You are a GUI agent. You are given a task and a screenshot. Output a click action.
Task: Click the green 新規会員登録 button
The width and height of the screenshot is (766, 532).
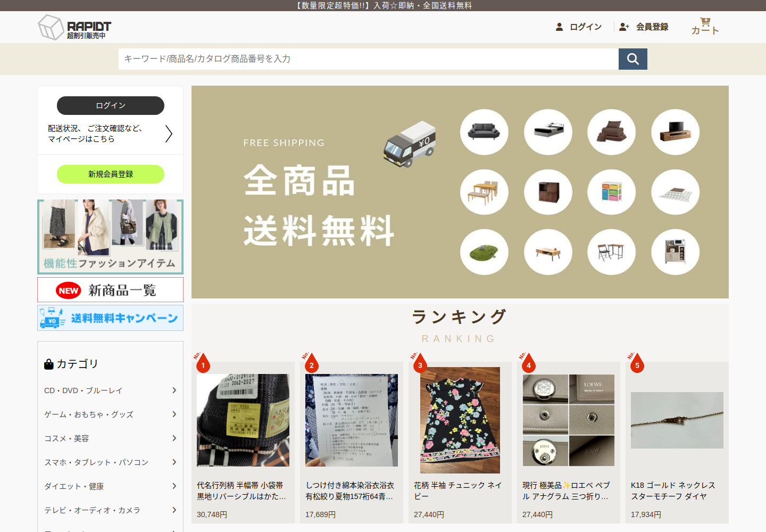click(111, 174)
